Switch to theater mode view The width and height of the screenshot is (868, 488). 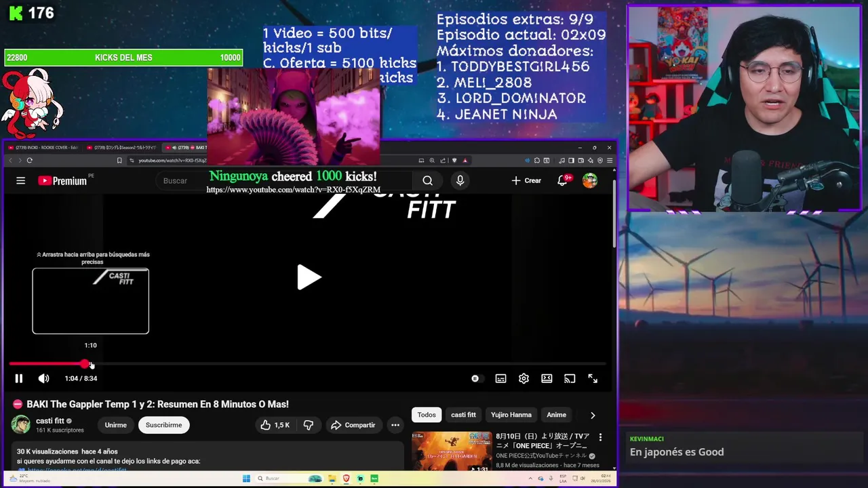[x=547, y=378]
